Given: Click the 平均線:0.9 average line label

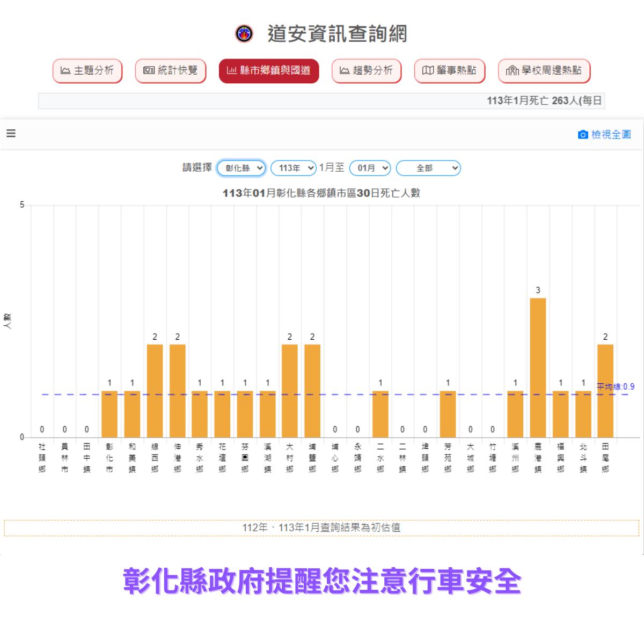Looking at the screenshot, I should click(616, 386).
